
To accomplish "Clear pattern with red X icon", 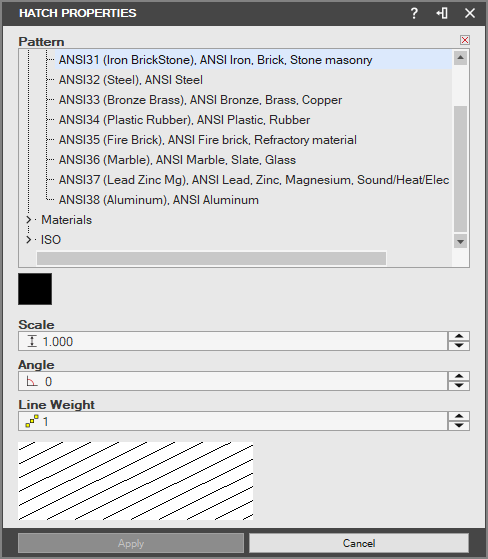I will 464,40.
